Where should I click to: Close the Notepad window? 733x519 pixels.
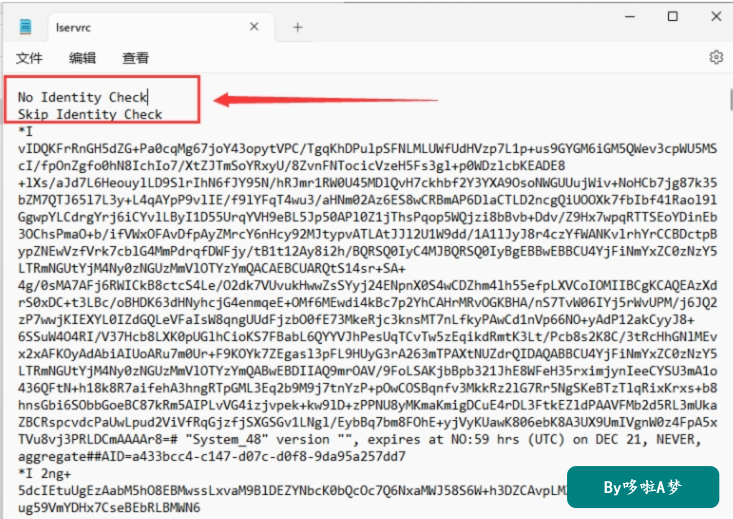pyautogui.click(x=716, y=16)
